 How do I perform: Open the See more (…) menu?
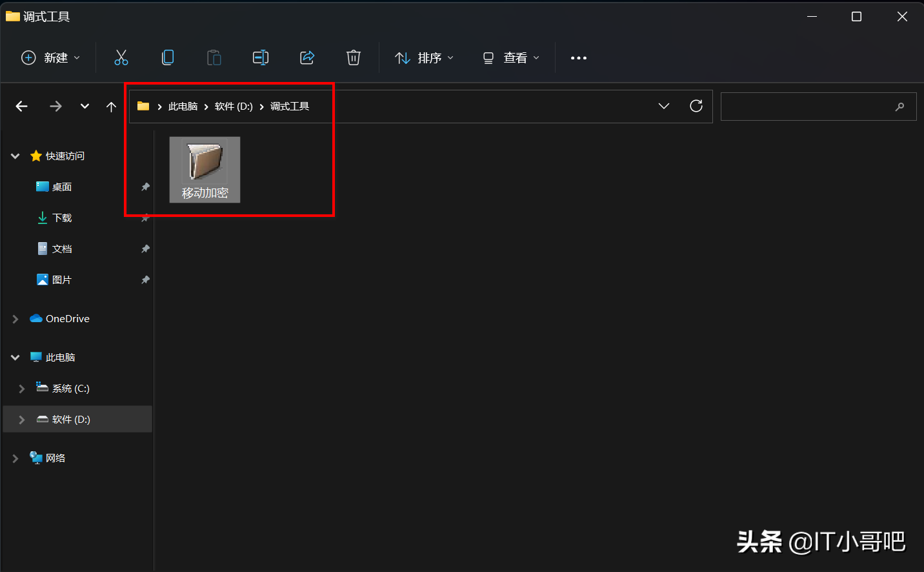(x=578, y=57)
